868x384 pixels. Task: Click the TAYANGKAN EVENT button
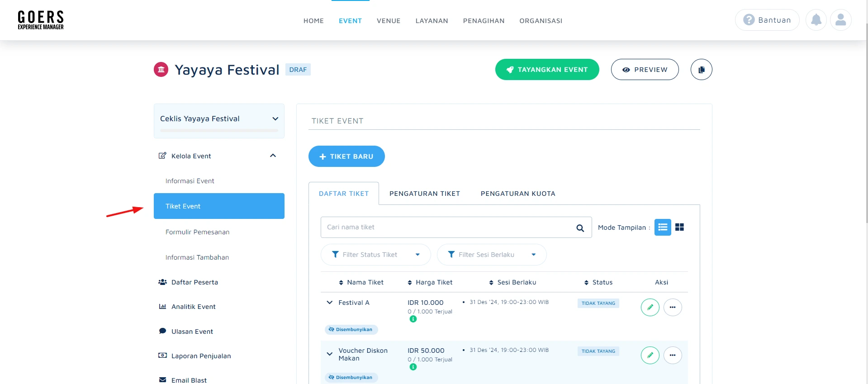point(547,70)
